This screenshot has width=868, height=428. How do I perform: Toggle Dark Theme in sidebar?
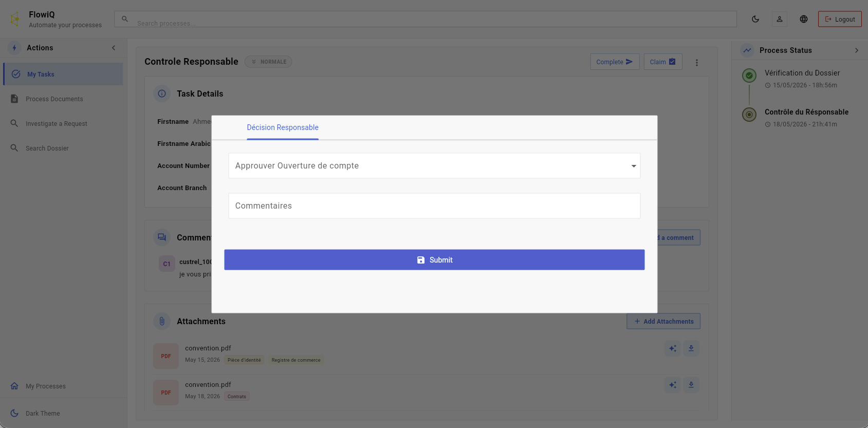(x=63, y=413)
